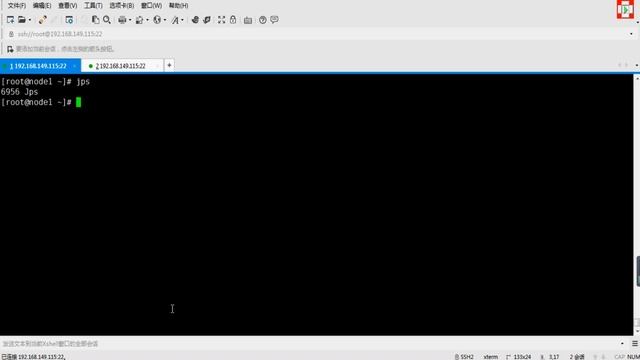Open the tab list dropdown arrow

[x=637, y=65]
